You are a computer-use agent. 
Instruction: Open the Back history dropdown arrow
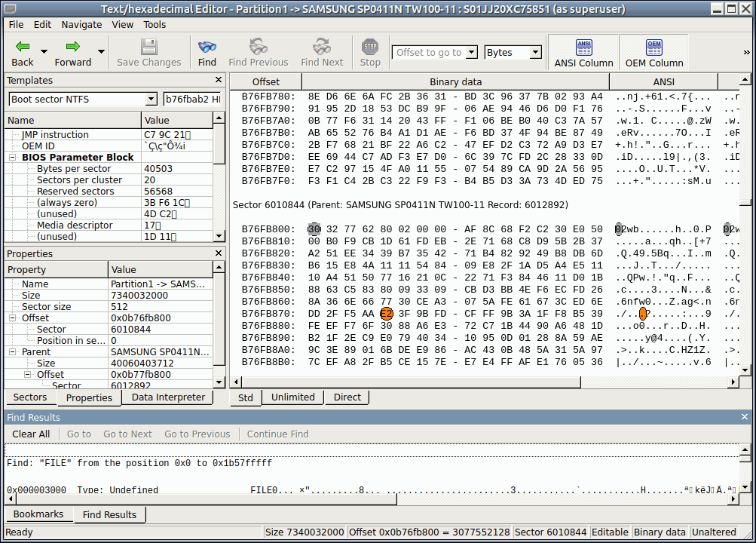point(44,51)
